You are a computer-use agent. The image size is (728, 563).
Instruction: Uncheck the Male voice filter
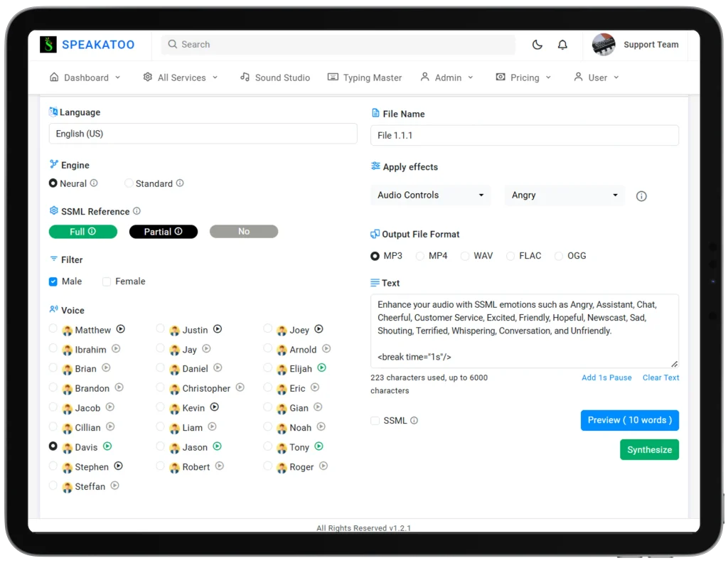[53, 281]
